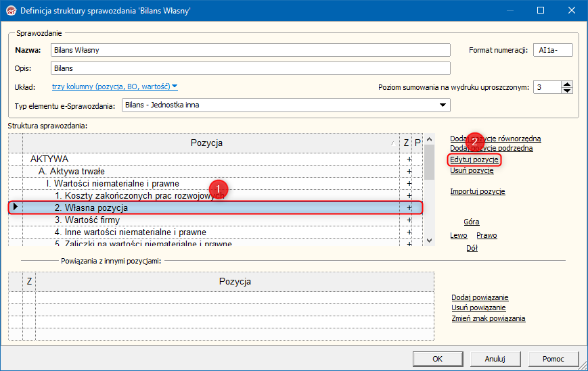Click into the Nazwa text field

250,50
